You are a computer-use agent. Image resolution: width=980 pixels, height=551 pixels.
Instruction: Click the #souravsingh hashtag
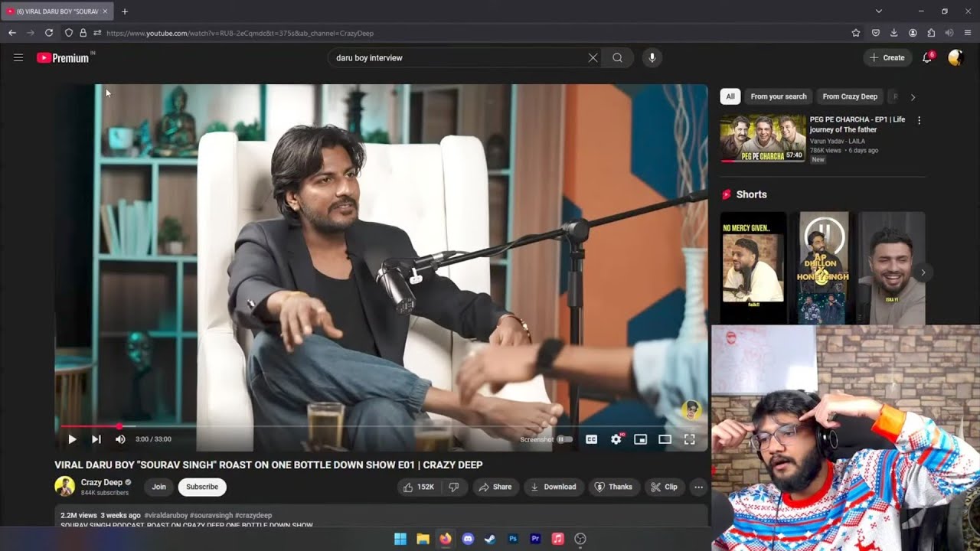[x=211, y=515]
